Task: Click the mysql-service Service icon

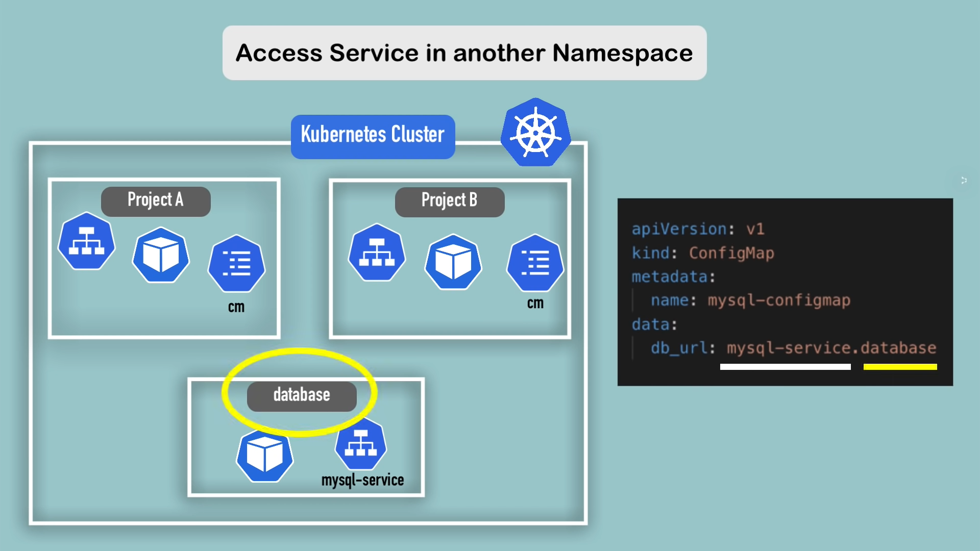Action: pos(361,444)
